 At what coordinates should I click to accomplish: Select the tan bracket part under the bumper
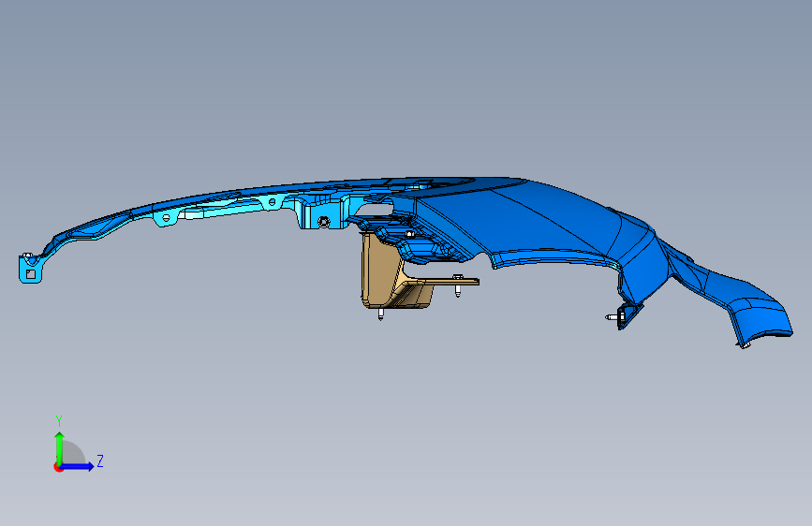pyautogui.click(x=383, y=271)
